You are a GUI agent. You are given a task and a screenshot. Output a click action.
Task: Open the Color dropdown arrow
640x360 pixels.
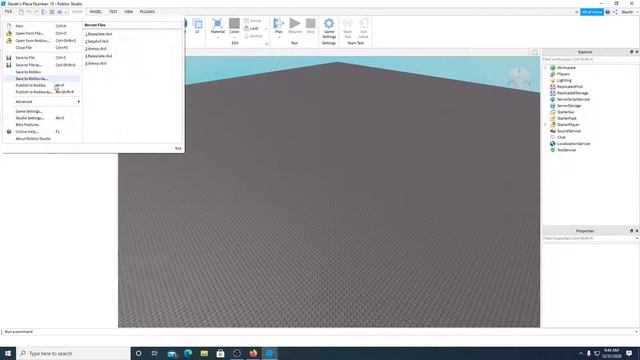point(234,37)
